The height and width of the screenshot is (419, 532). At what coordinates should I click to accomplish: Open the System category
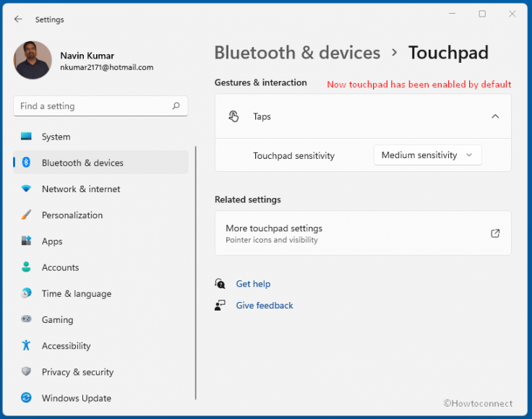100,137
